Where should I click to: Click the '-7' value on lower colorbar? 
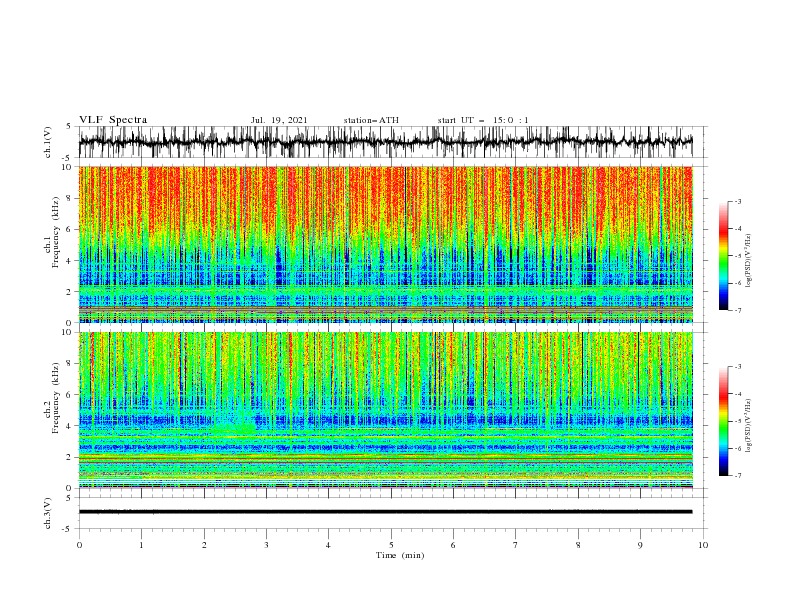pos(738,476)
